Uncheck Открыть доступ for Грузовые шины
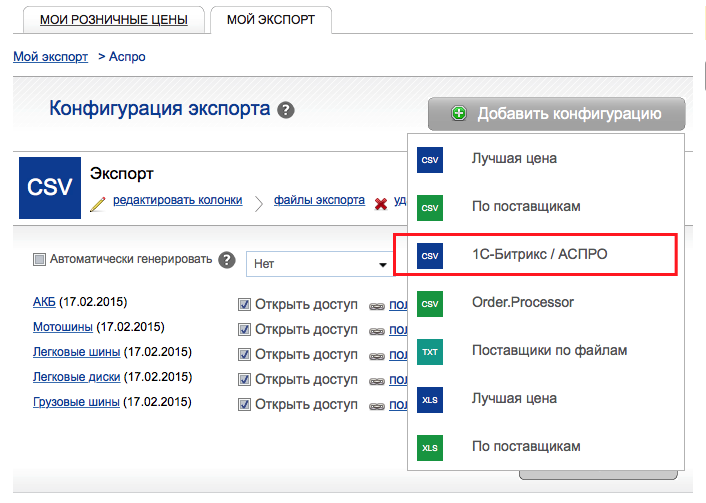The image size is (706, 503). click(244, 403)
